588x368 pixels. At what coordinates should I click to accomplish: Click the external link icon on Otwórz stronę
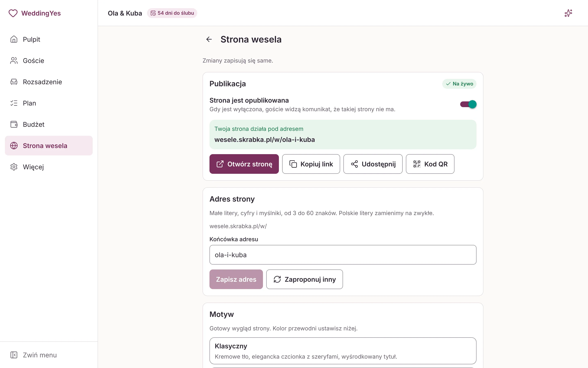tap(220, 164)
